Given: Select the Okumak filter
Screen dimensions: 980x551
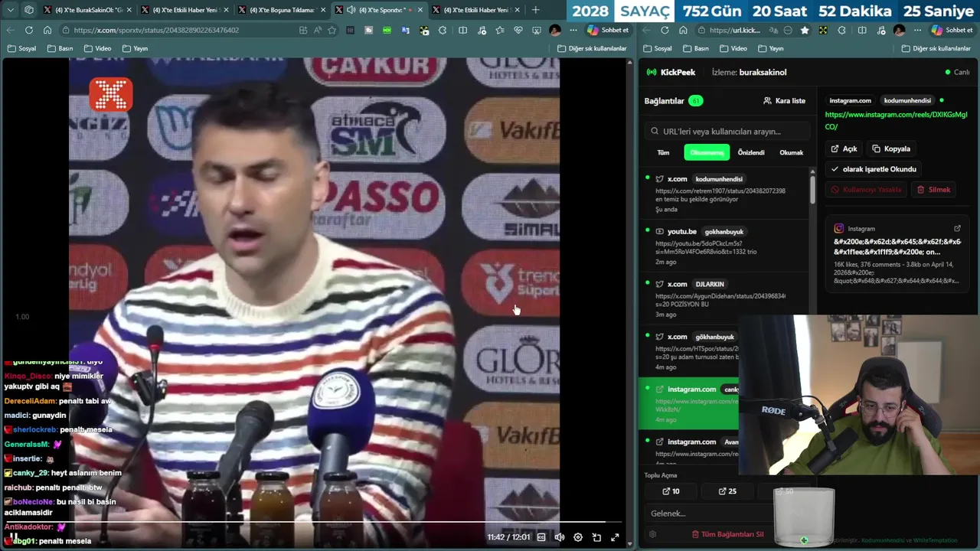Looking at the screenshot, I should coord(791,152).
